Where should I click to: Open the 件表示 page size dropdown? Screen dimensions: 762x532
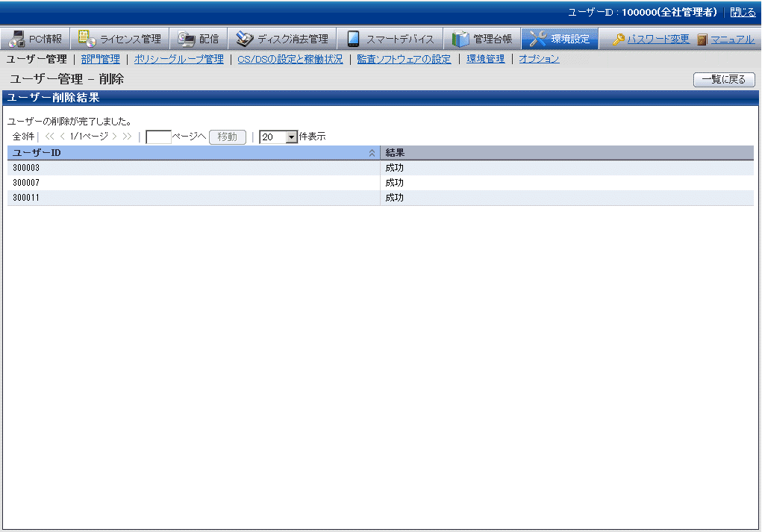(x=291, y=137)
